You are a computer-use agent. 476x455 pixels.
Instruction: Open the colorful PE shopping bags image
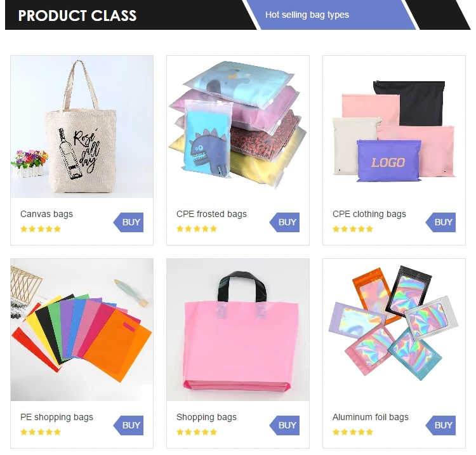pyautogui.click(x=82, y=330)
